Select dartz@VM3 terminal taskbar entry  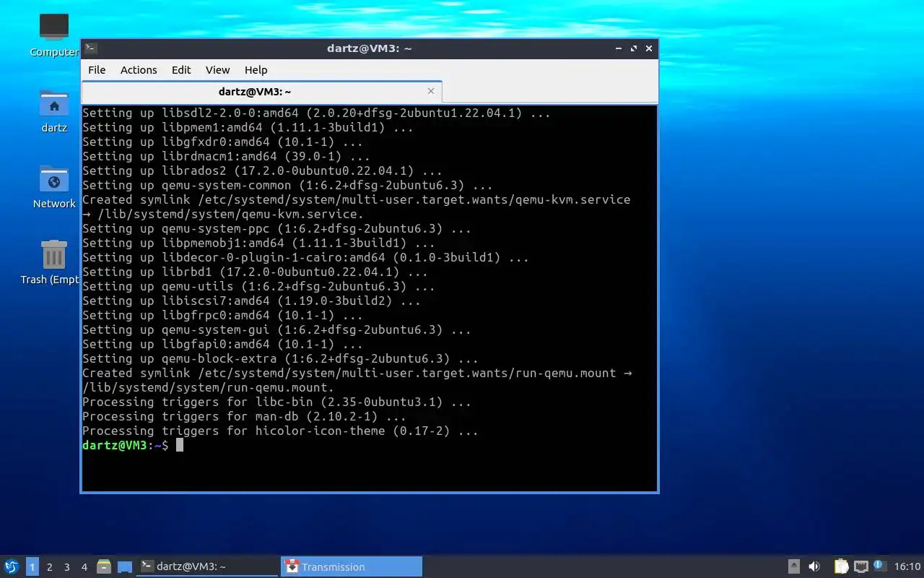(208, 566)
